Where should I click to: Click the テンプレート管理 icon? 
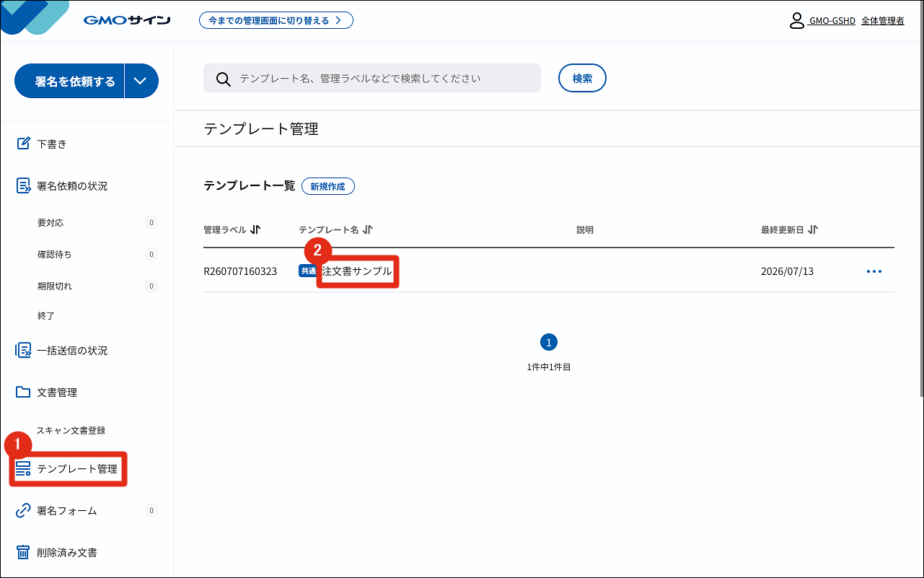(x=23, y=469)
